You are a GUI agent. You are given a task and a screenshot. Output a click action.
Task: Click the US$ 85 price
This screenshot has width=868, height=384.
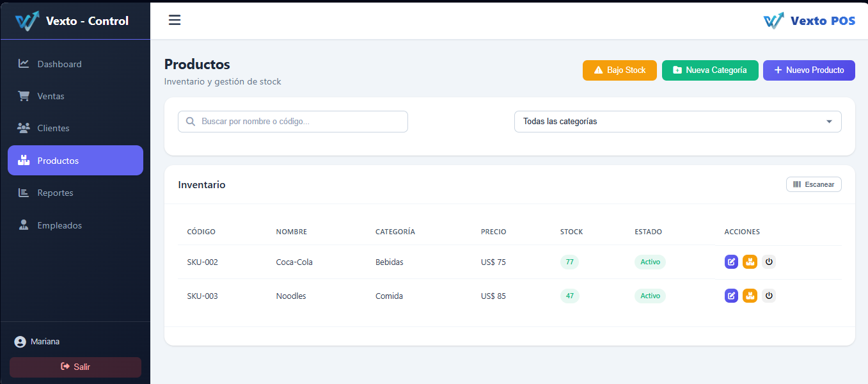[x=493, y=296]
